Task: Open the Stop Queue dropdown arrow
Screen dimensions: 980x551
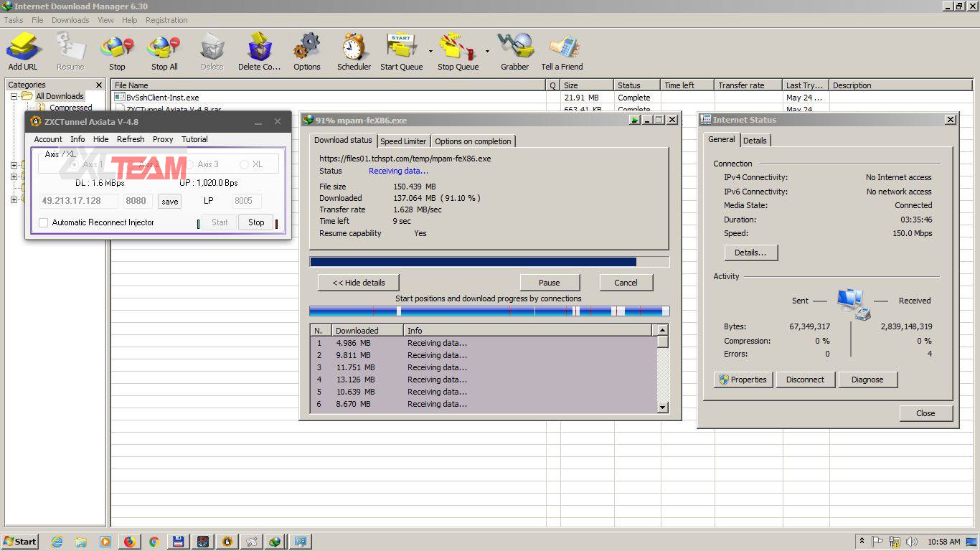Action: point(487,52)
